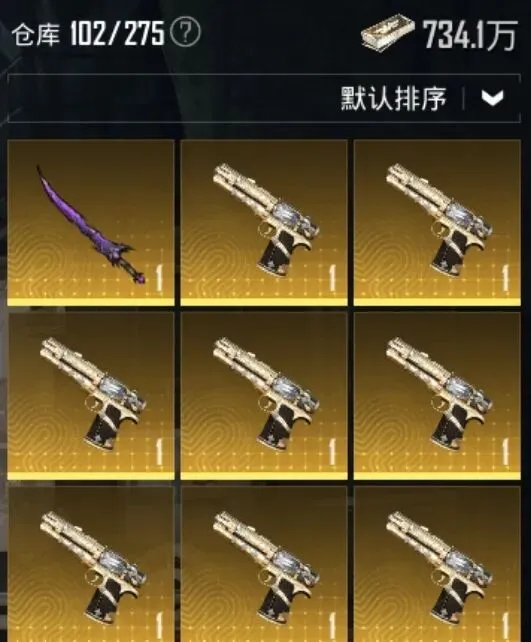Click the warehouse capacity help question mark

click(x=185, y=33)
